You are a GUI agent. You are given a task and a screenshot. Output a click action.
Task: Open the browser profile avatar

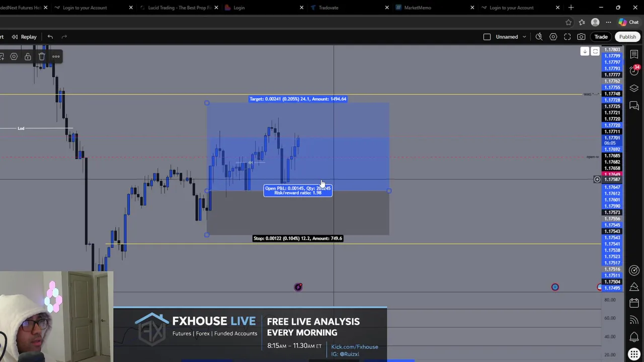click(x=595, y=22)
